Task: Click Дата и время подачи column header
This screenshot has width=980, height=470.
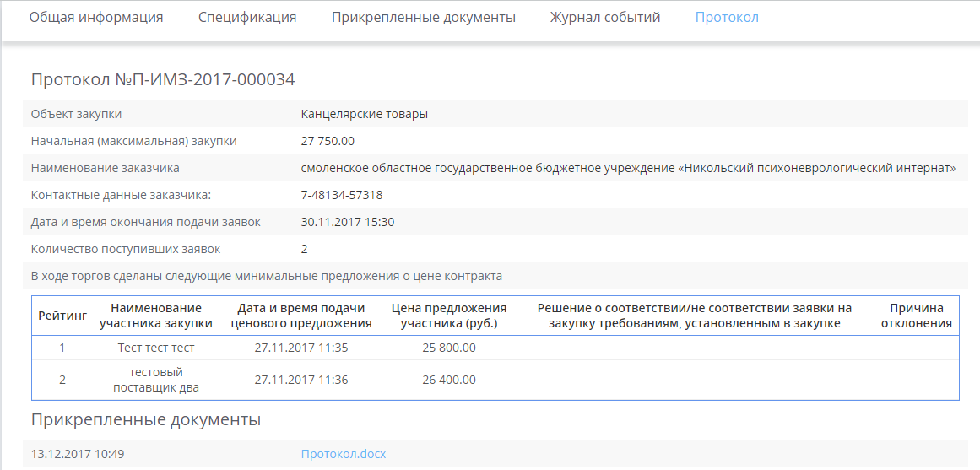Action: tap(301, 316)
